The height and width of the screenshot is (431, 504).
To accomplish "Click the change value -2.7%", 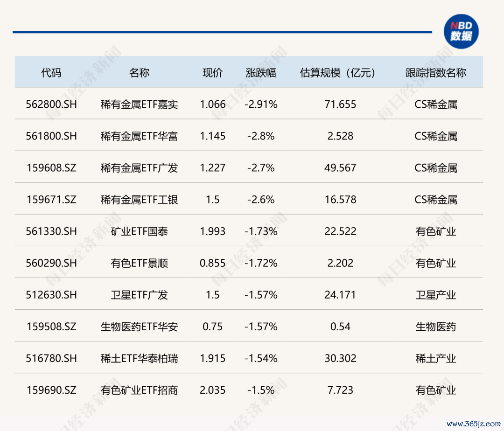I will click(x=261, y=168).
